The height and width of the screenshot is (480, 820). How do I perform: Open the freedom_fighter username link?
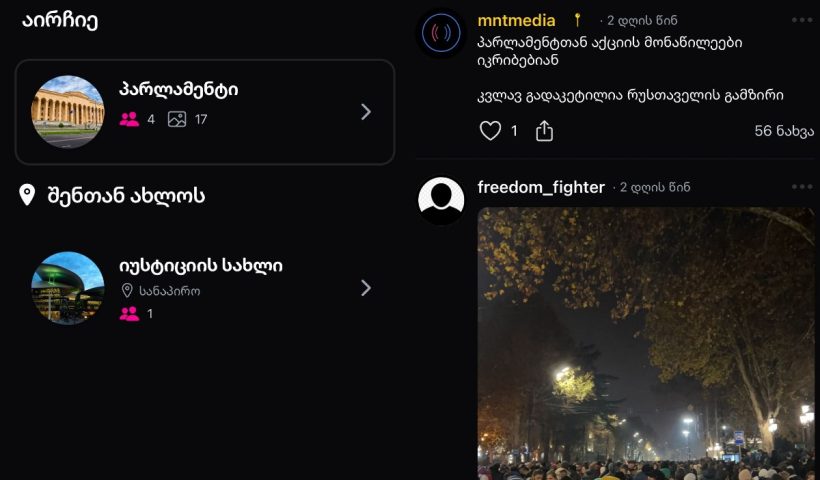pos(541,187)
